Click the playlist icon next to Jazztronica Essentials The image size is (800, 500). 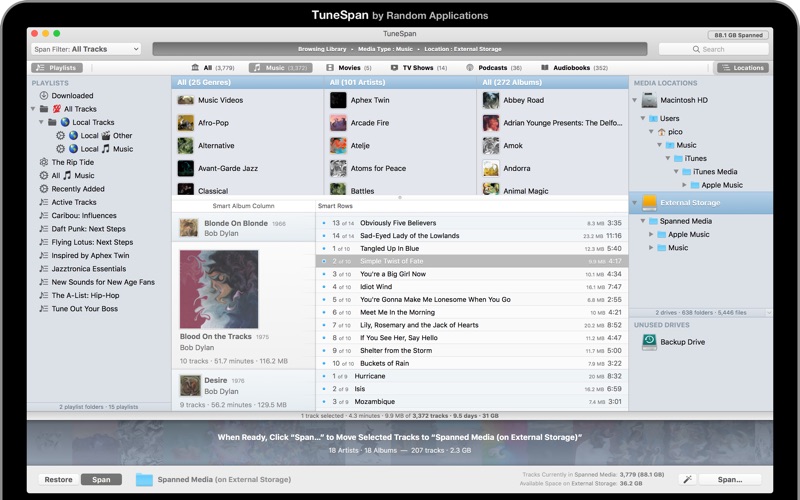tap(44, 269)
